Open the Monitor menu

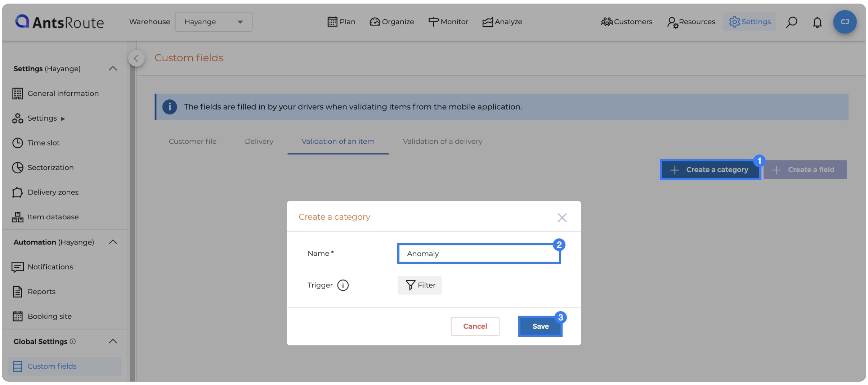(x=448, y=22)
